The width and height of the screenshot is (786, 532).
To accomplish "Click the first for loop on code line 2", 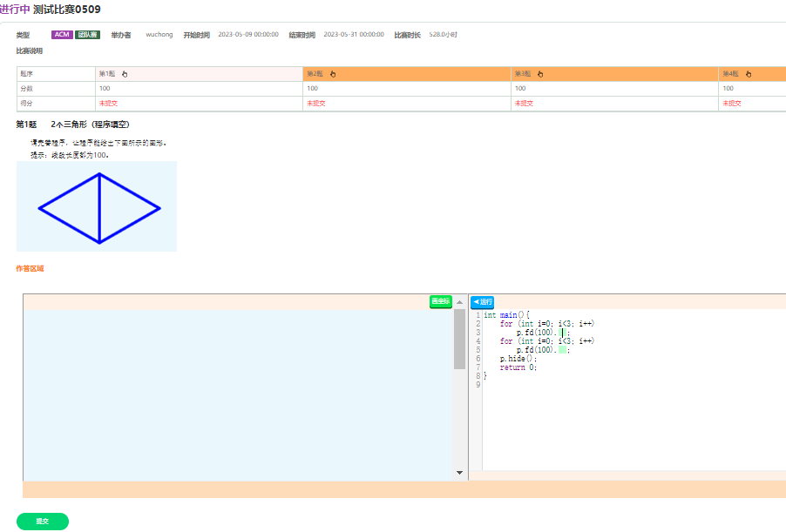I will pyautogui.click(x=547, y=324).
